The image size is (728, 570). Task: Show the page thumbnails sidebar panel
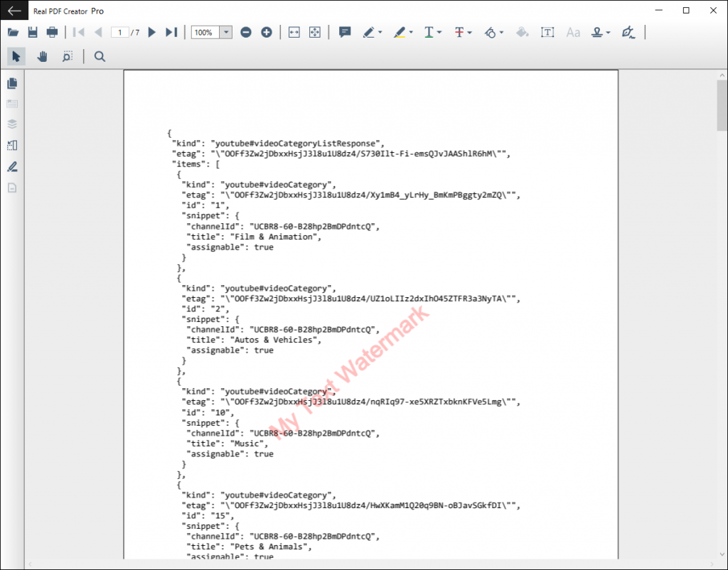12,83
